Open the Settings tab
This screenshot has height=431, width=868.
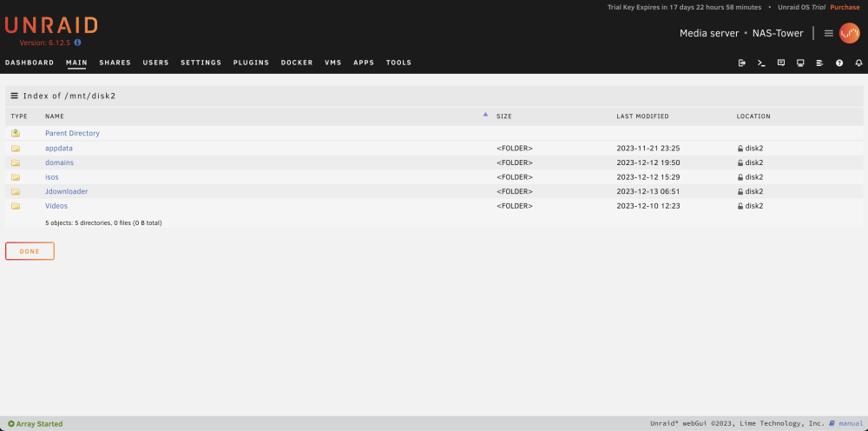pyautogui.click(x=201, y=63)
